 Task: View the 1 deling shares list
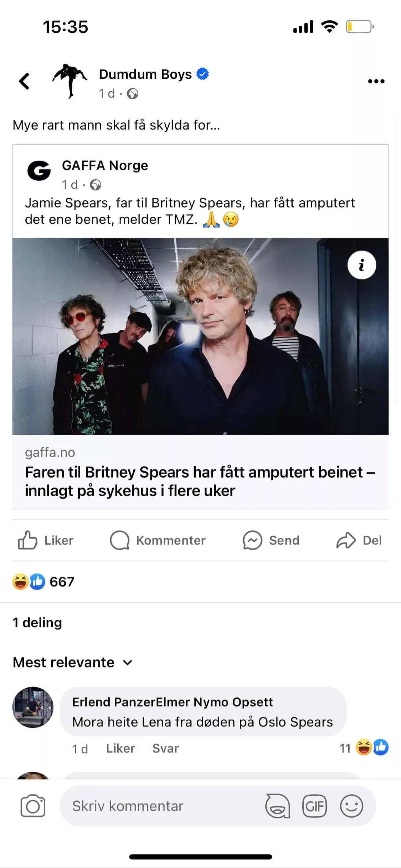pos(37,622)
